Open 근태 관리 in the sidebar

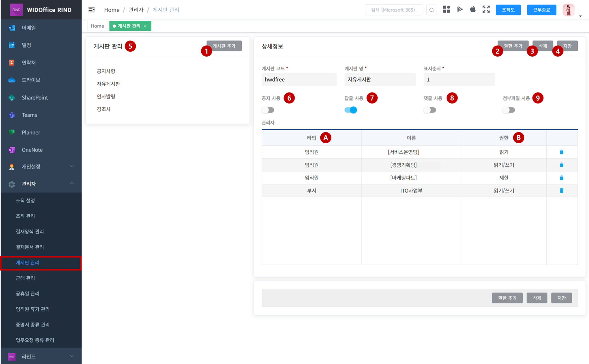click(x=25, y=278)
